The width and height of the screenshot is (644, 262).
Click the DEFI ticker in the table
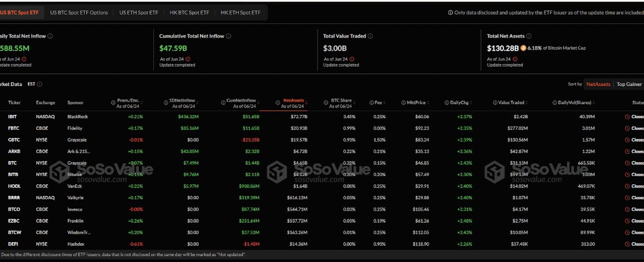coord(13,244)
